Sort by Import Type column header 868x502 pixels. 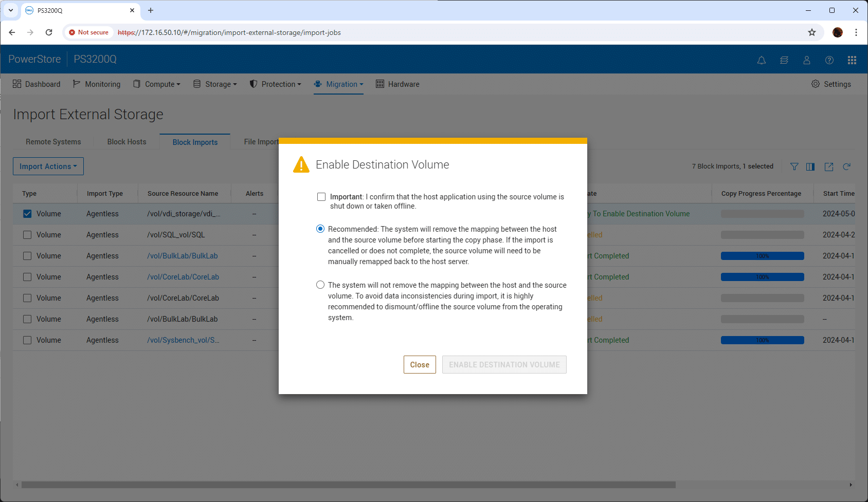(105, 194)
